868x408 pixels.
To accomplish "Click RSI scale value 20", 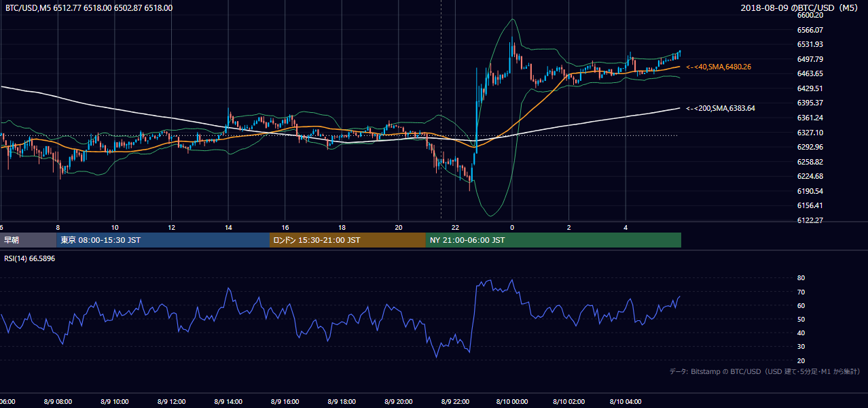I will point(801,360).
